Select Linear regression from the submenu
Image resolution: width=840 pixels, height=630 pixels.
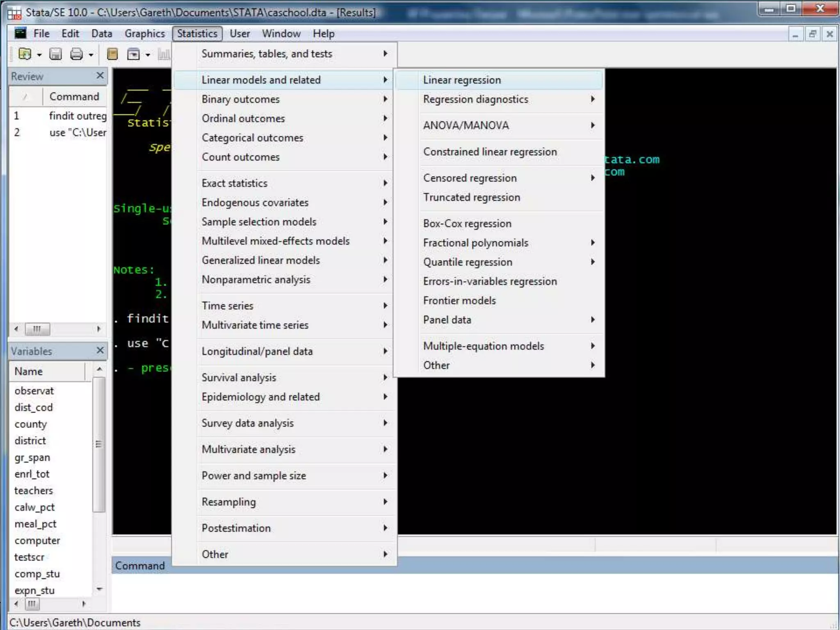click(462, 80)
